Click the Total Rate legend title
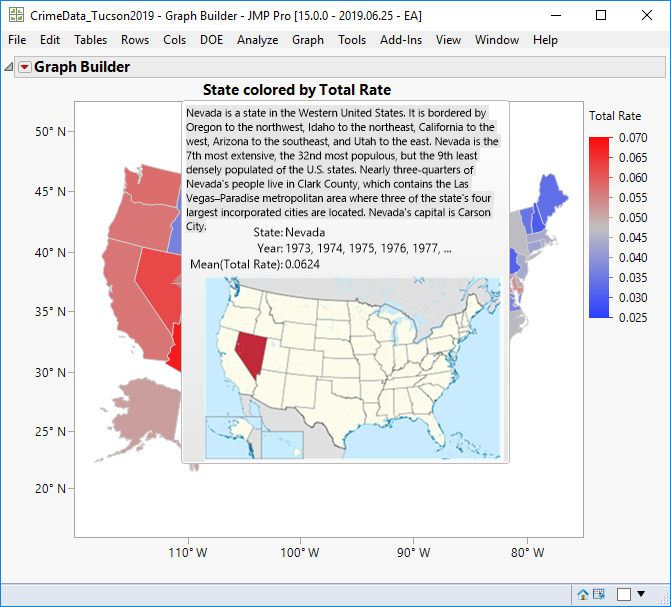The image size is (671, 607). (x=615, y=116)
